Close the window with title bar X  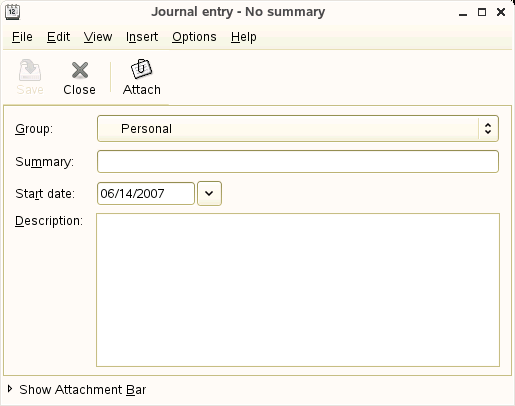[501, 12]
